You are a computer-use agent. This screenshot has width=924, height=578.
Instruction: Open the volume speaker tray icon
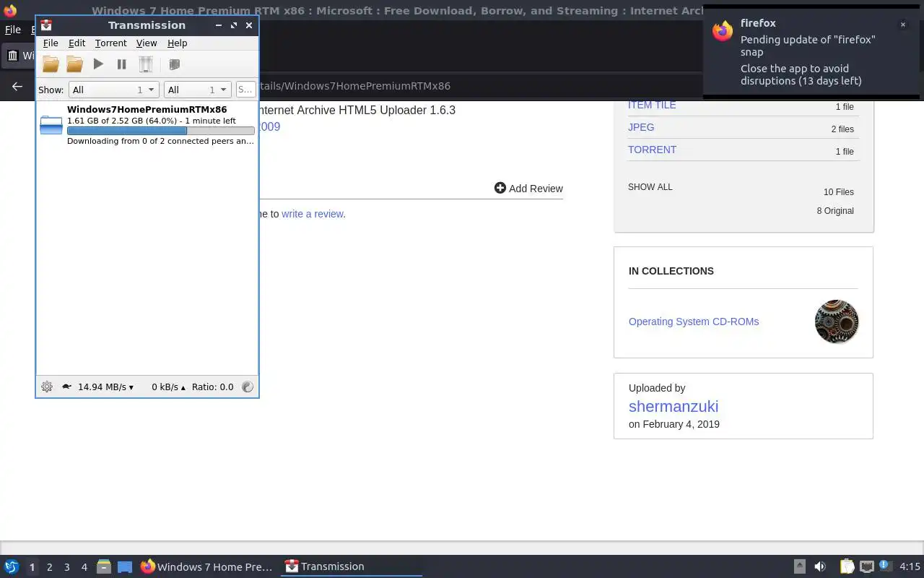pos(820,566)
